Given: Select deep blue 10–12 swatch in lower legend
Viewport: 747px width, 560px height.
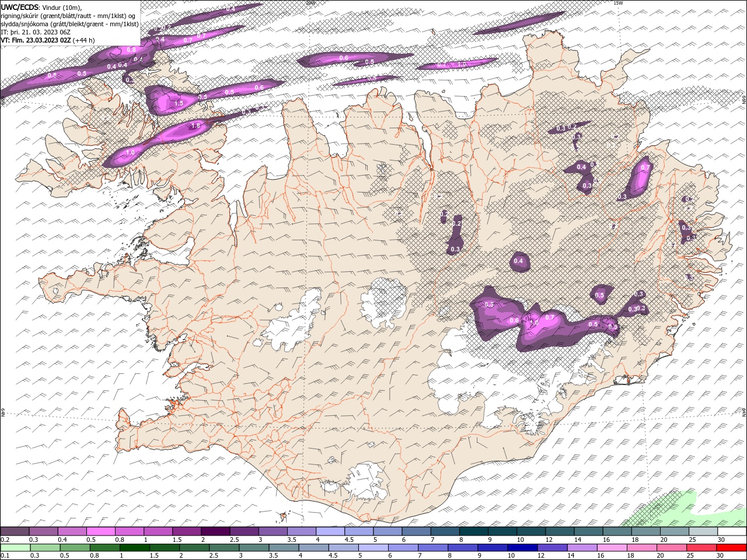Looking at the screenshot, I should pyautogui.click(x=522, y=548).
